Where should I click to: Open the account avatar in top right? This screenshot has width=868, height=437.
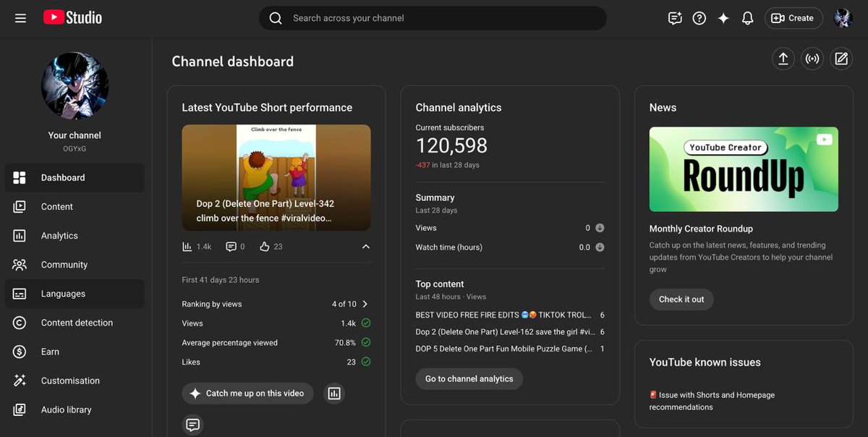(x=843, y=18)
